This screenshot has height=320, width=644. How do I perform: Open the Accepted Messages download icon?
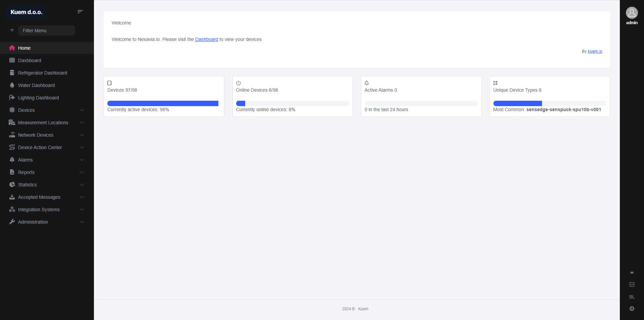click(12, 197)
